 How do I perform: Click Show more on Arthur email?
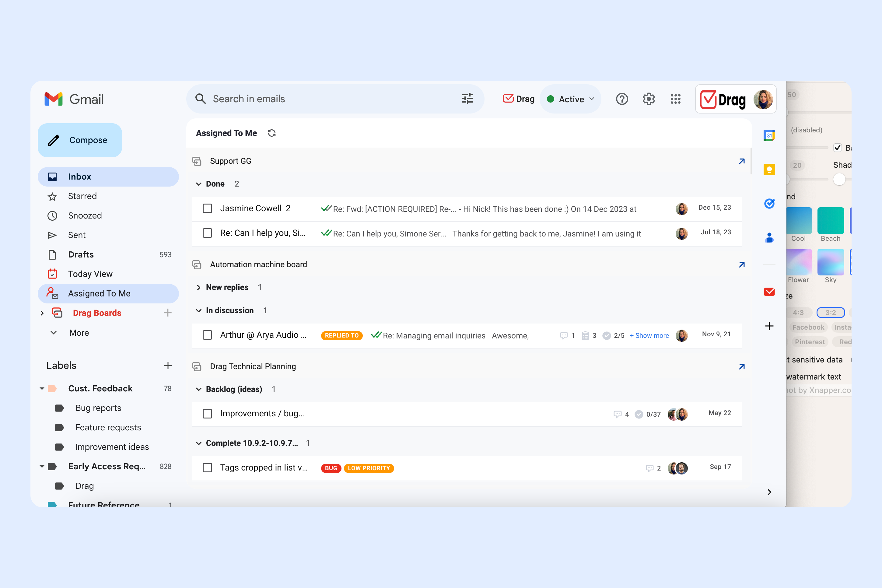[649, 336]
